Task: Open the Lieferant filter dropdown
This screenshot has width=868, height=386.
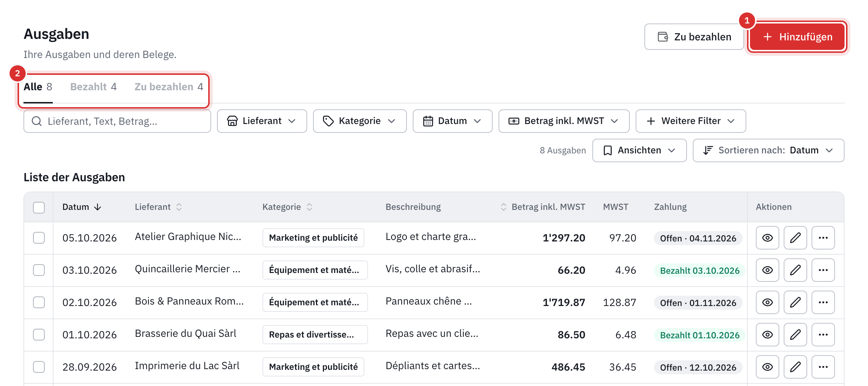Action: (262, 121)
